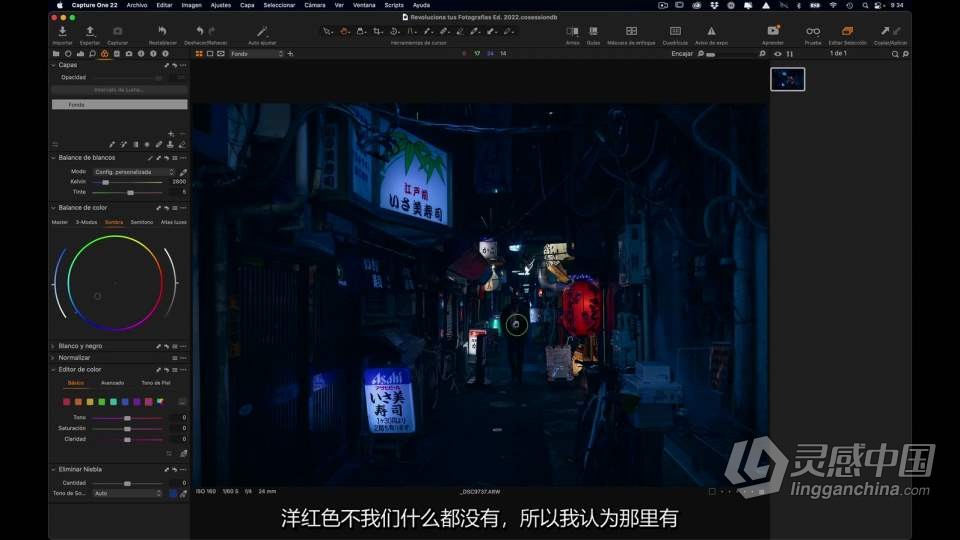
Task: Open the histogram exposure tool tab
Action: click(x=80, y=54)
